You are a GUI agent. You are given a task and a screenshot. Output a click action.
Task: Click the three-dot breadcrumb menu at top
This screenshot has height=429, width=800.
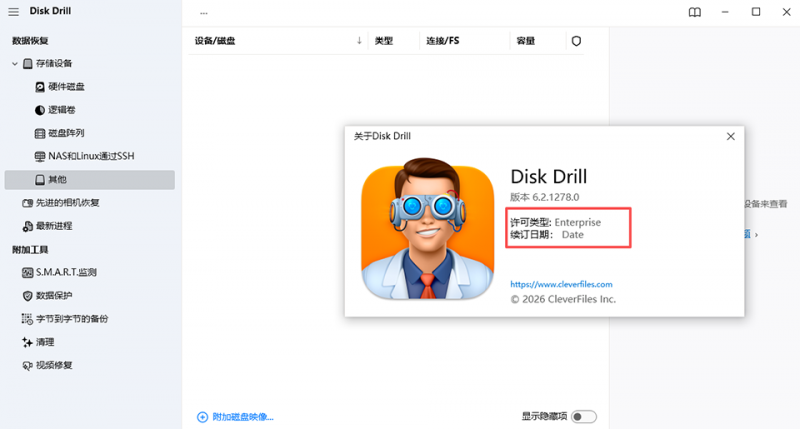(x=204, y=13)
